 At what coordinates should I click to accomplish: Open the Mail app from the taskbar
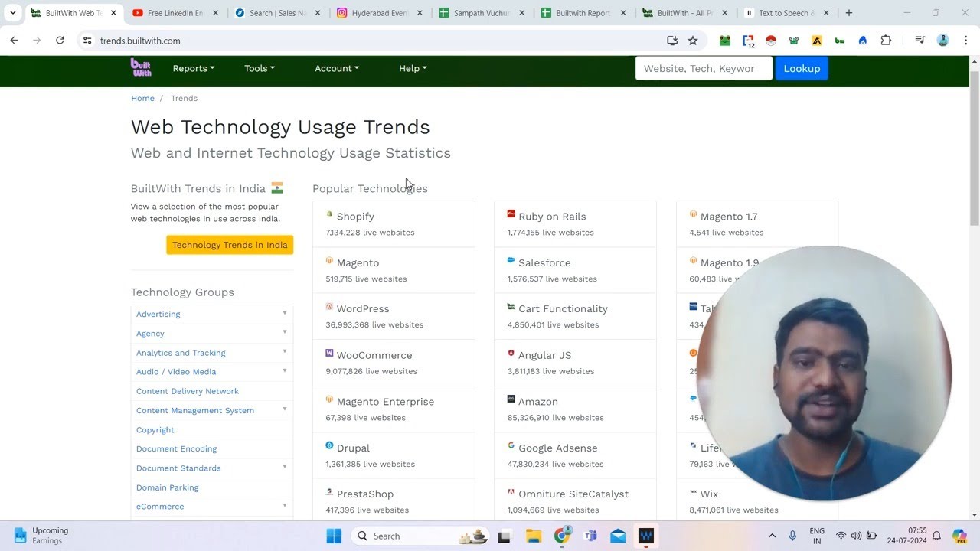[x=618, y=536]
